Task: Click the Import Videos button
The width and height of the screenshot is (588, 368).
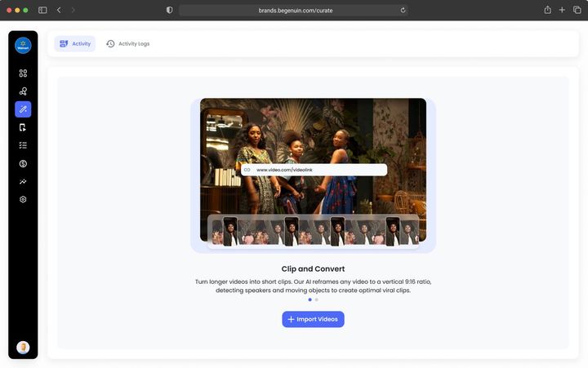Action: [x=313, y=319]
